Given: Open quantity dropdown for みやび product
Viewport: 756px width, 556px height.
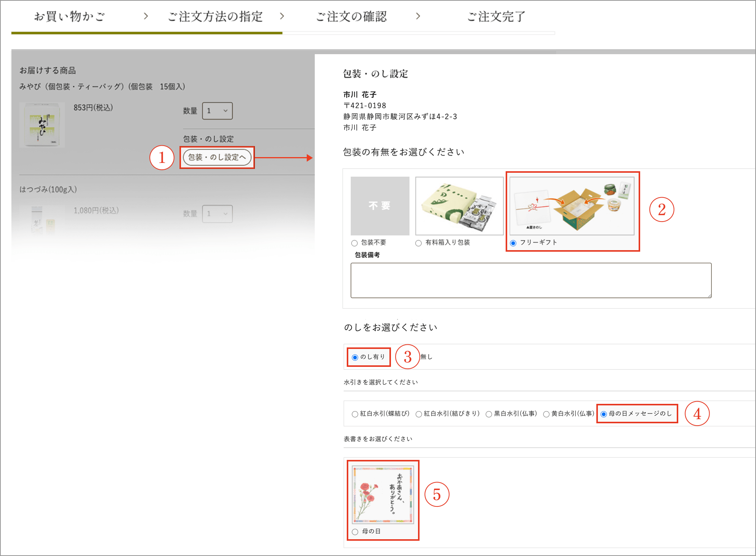Looking at the screenshot, I should pos(217,111).
